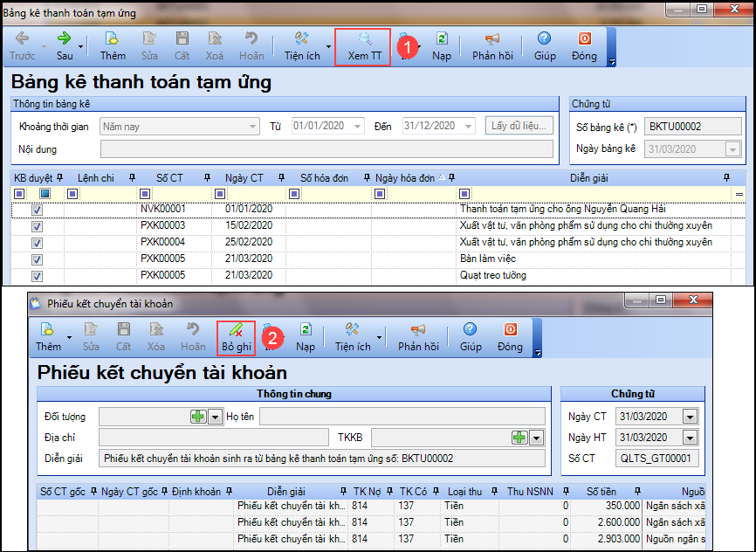The height and width of the screenshot is (552, 756).
Task: Click Thêm in Phiếu kết chuyển toolbar
Action: tap(48, 337)
